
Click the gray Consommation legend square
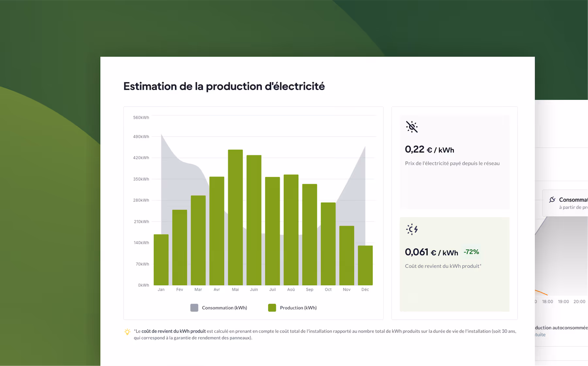194,307
